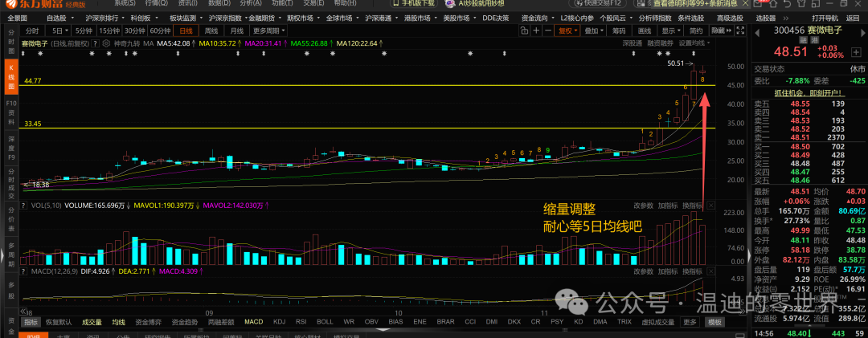Click 改参数 in VOL panel
Screen dimensions: 868x338
pyautogui.click(x=644, y=206)
